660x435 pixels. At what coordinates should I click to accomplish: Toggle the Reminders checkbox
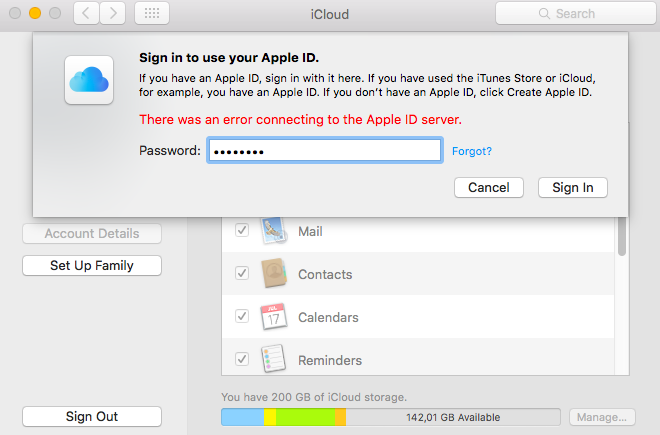pos(242,359)
